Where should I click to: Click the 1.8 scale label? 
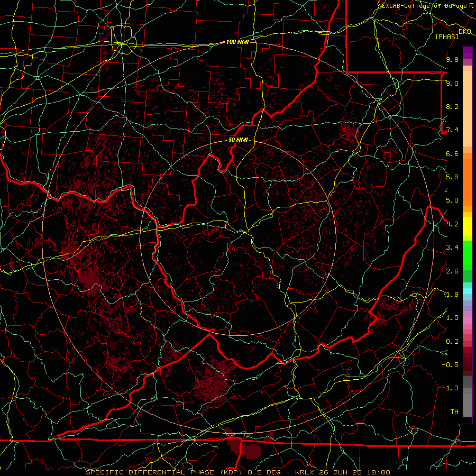(x=452, y=295)
